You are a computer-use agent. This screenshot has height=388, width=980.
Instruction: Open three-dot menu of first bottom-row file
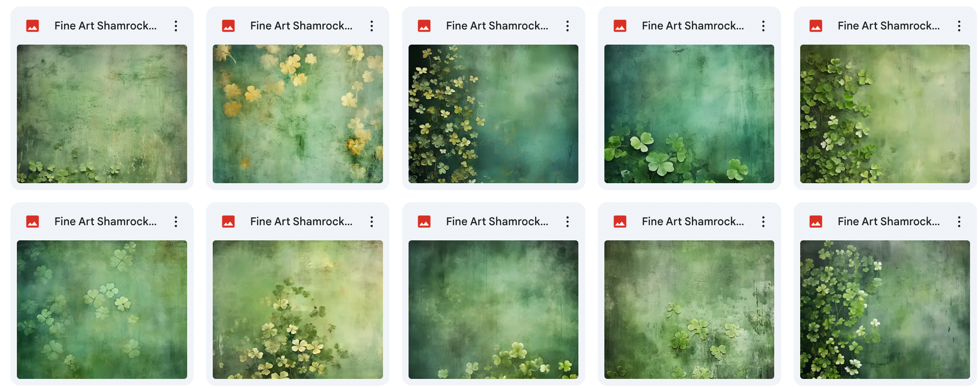pyautogui.click(x=176, y=222)
